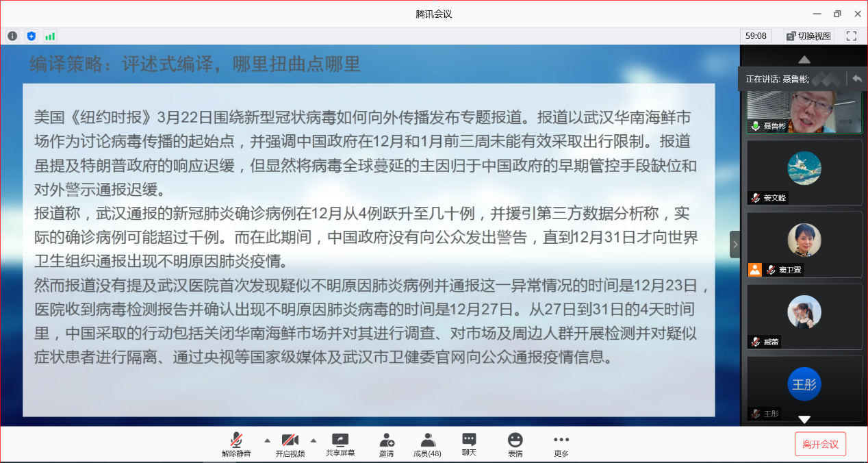Start sharing with the 共享屏幕 icon

coord(340,444)
